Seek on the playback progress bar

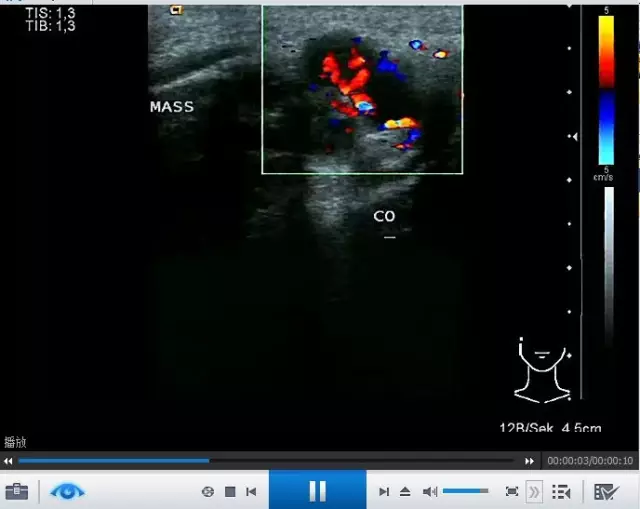click(x=266, y=461)
